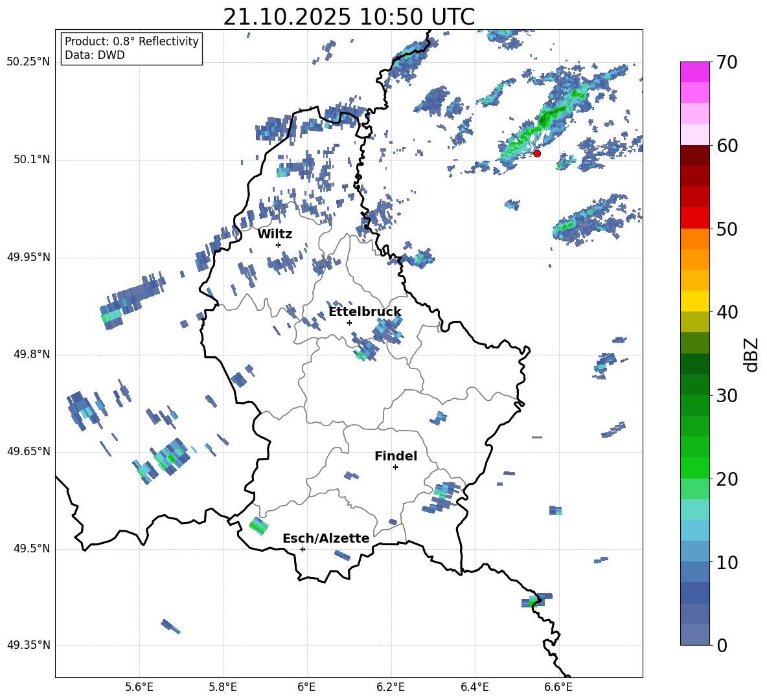
Task: Click the dBZ colorbar label
Action: (752, 354)
